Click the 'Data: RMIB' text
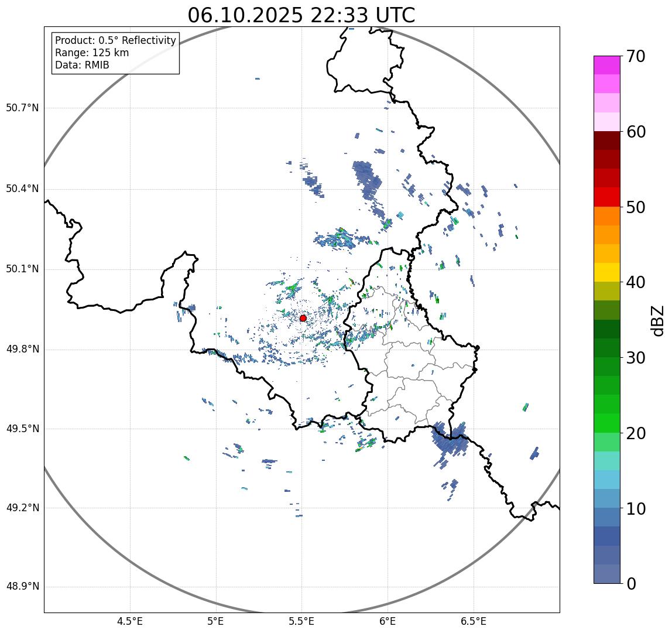The width and height of the screenshot is (672, 633). 82,65
